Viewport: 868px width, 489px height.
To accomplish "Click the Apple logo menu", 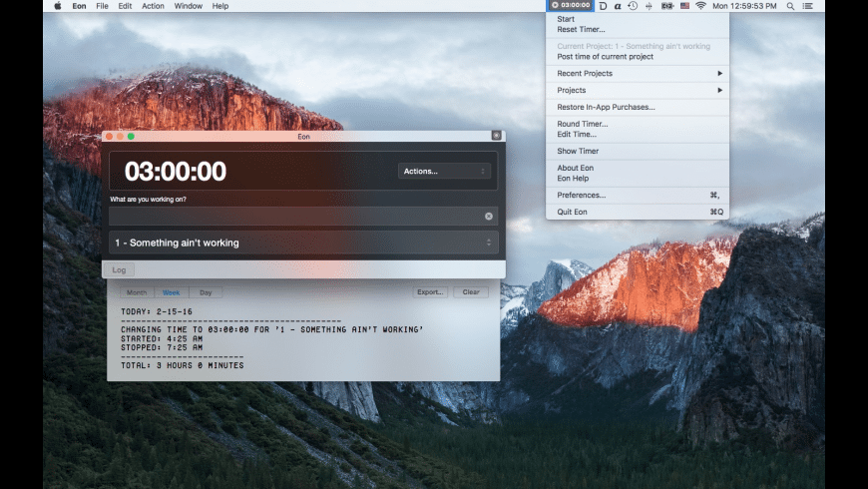I will tap(57, 6).
